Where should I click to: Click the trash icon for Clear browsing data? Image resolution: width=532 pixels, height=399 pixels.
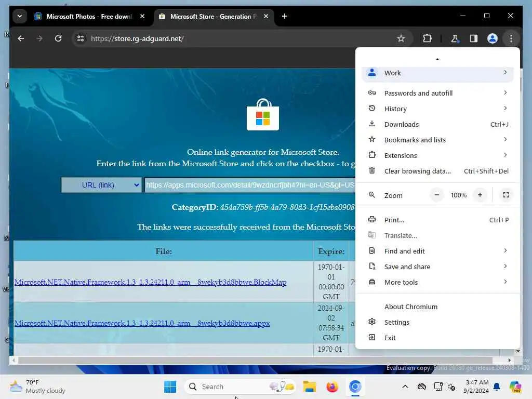pos(372,170)
